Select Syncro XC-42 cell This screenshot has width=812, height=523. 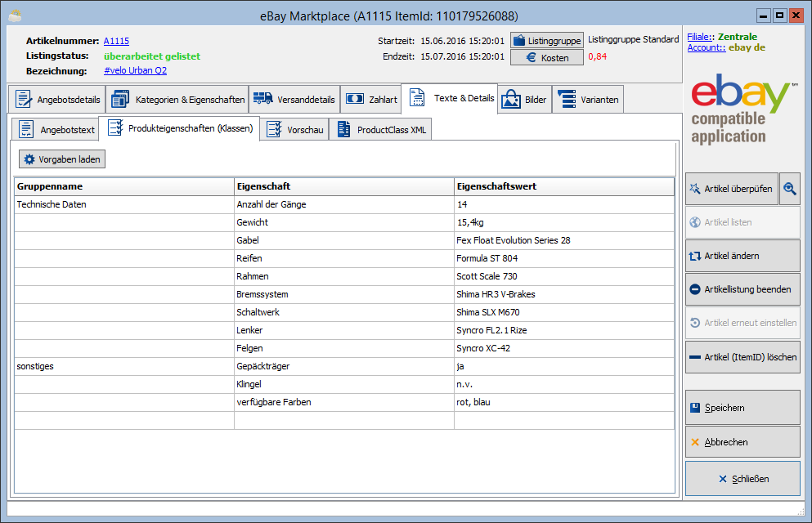(564, 348)
